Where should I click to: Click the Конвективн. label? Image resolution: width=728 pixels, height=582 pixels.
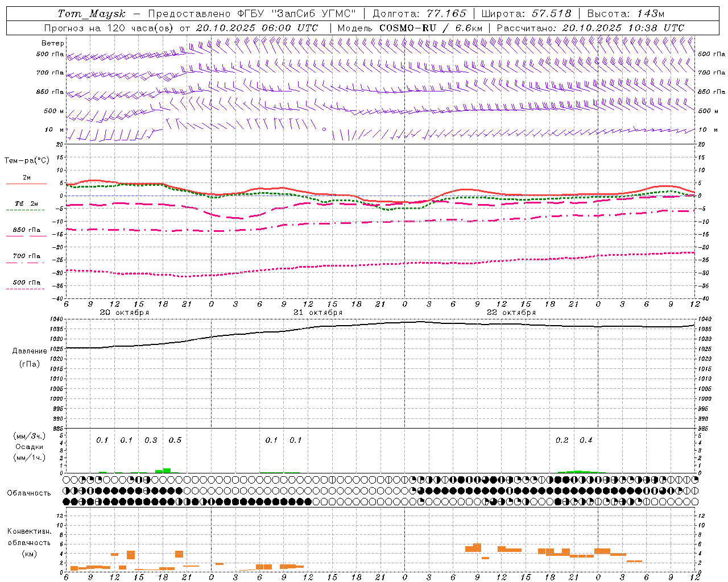click(x=29, y=531)
